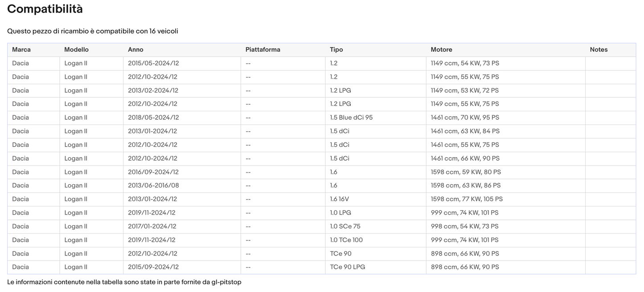Screen dimensions: 644x292
Task: Select the Tipo column header
Action: 336,50
